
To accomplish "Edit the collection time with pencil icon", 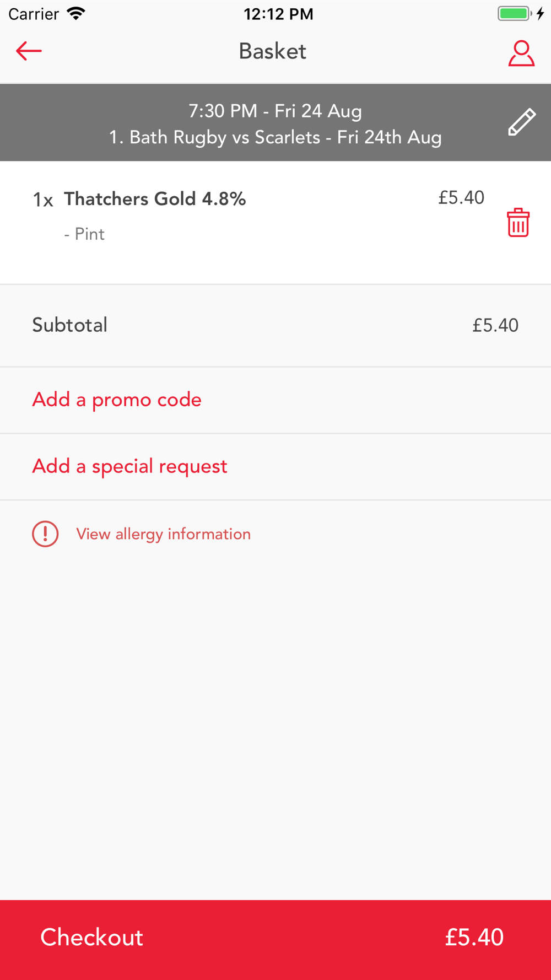I will coord(521,122).
